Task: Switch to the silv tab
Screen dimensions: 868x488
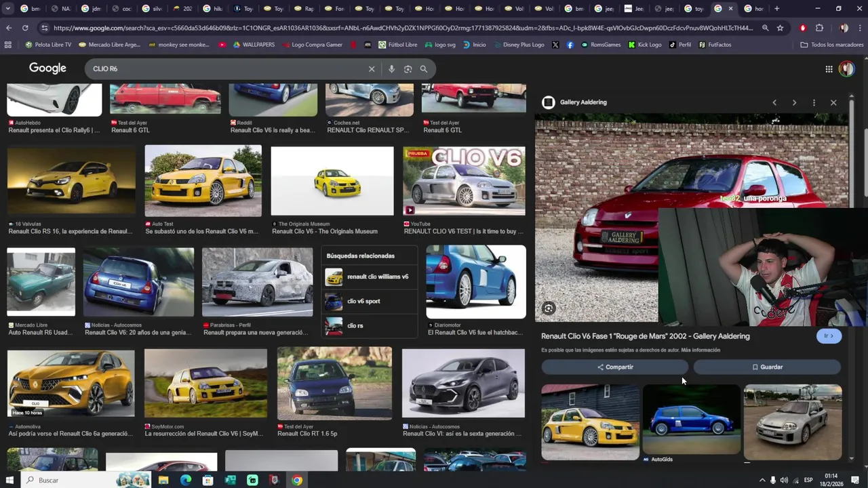Action: (152, 9)
